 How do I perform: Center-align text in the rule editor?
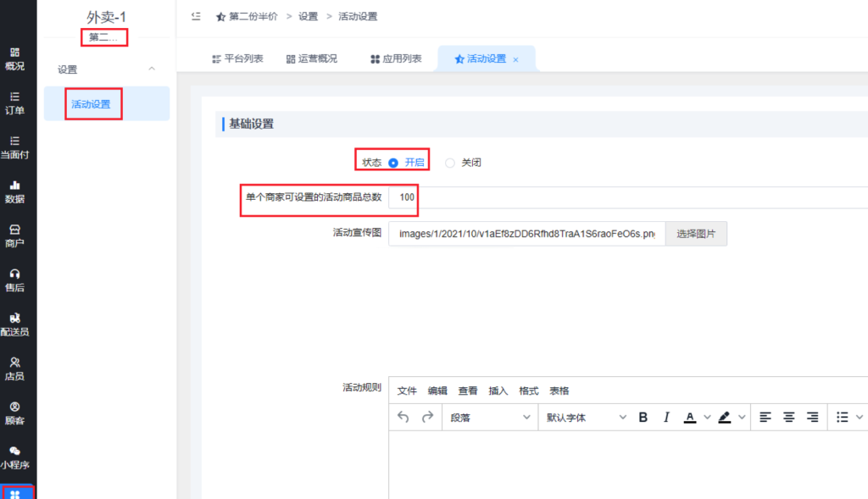coord(788,417)
